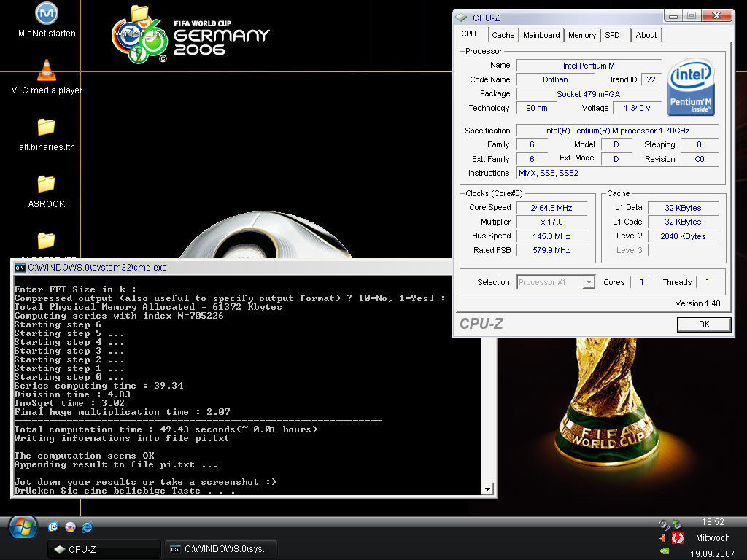Viewport: 747px width, 560px height.
Task: Click the Socket 479 mPGA package field
Action: click(589, 94)
